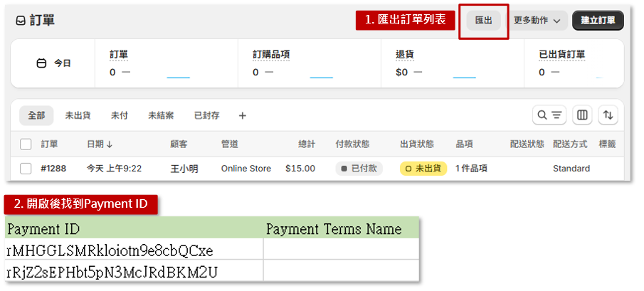Select the 未付 tab
The image size is (644, 291).
pos(119,115)
